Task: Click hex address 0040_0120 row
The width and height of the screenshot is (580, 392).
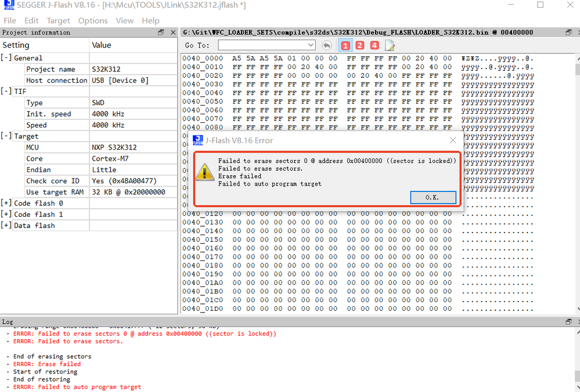Action: [x=203, y=213]
